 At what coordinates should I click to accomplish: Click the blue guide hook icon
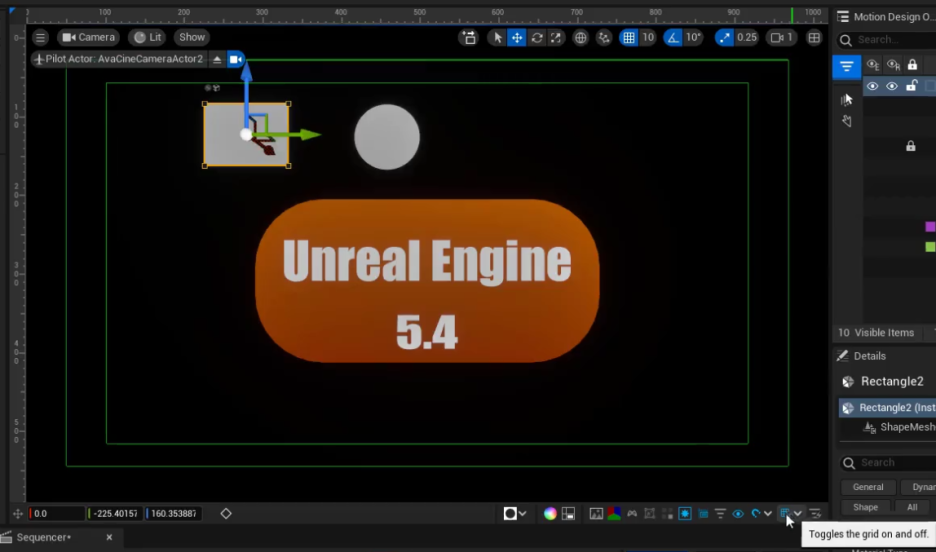(756, 513)
